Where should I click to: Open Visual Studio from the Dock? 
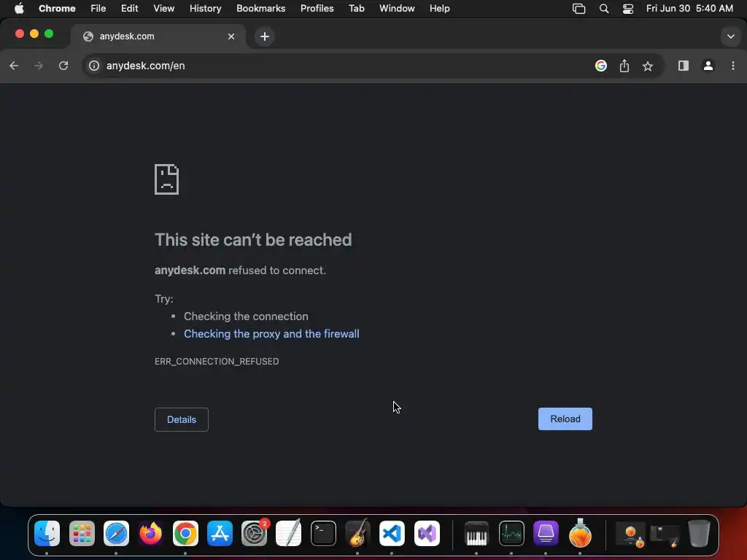click(x=427, y=533)
